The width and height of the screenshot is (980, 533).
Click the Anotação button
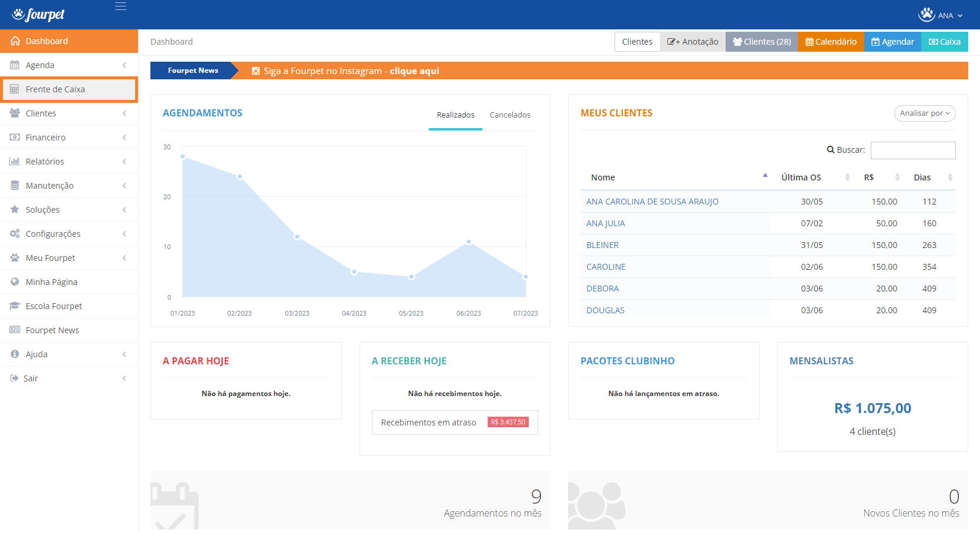click(693, 42)
